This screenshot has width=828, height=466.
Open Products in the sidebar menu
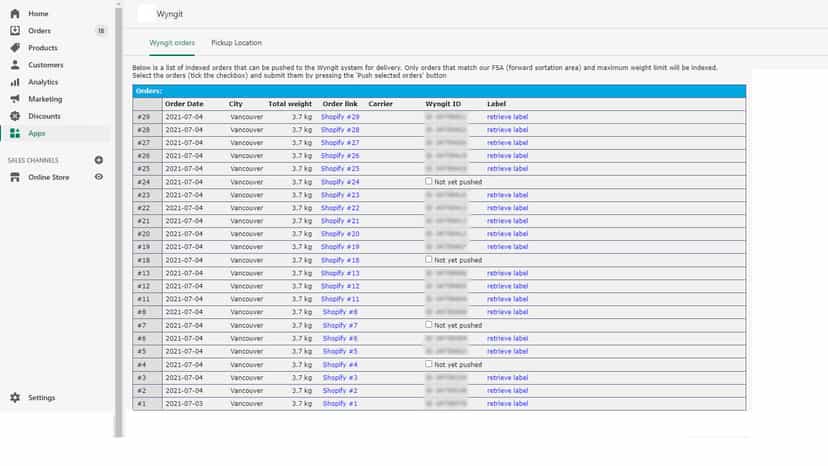[43, 48]
